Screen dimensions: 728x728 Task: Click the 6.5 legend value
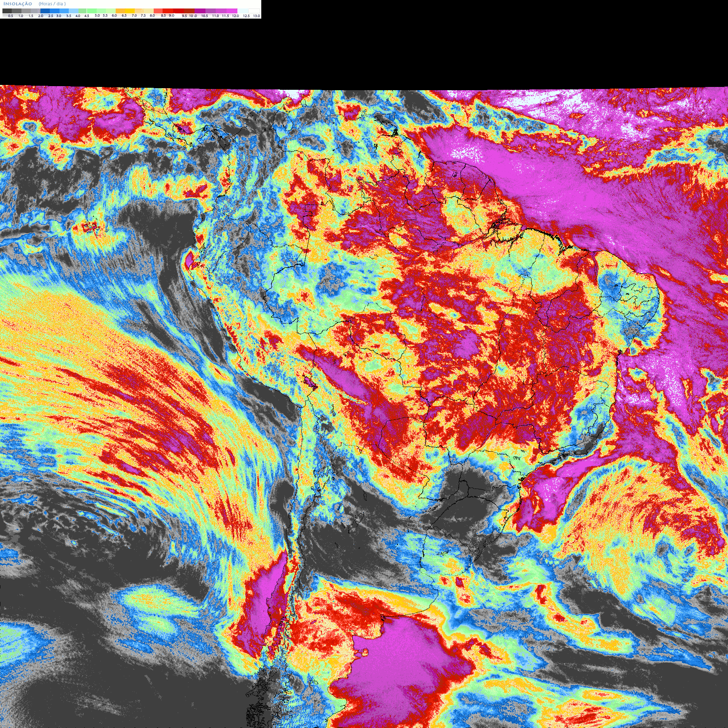tap(124, 15)
